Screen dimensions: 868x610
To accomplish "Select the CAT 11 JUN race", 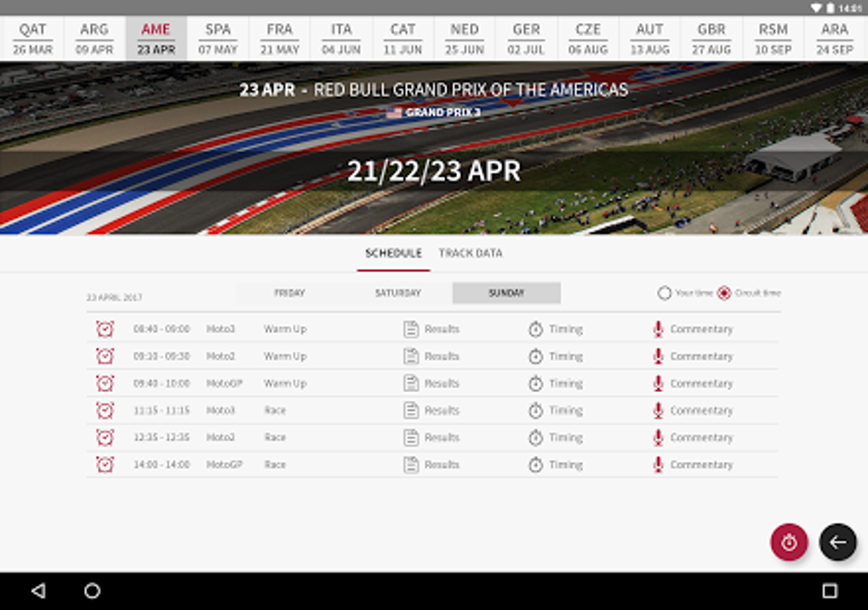I will tap(403, 38).
